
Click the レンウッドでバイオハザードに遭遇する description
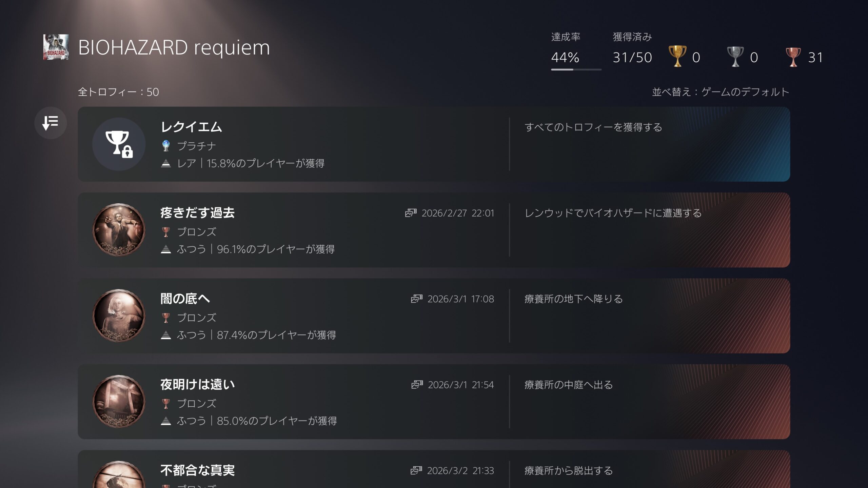[x=613, y=213]
